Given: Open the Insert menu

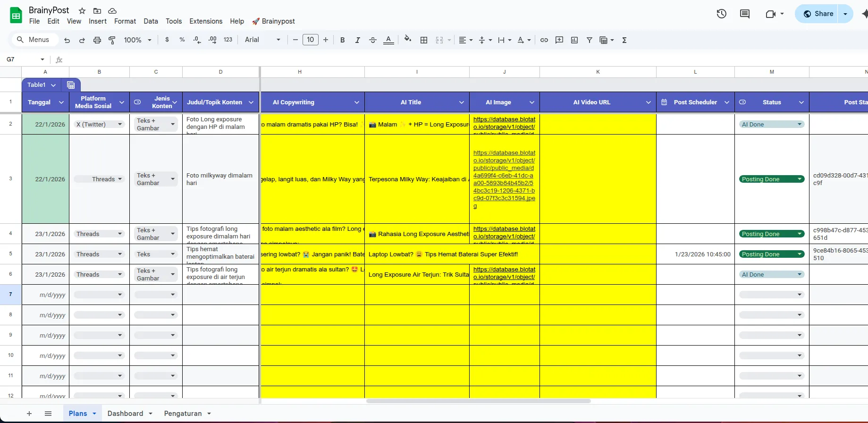Looking at the screenshot, I should pyautogui.click(x=98, y=21).
